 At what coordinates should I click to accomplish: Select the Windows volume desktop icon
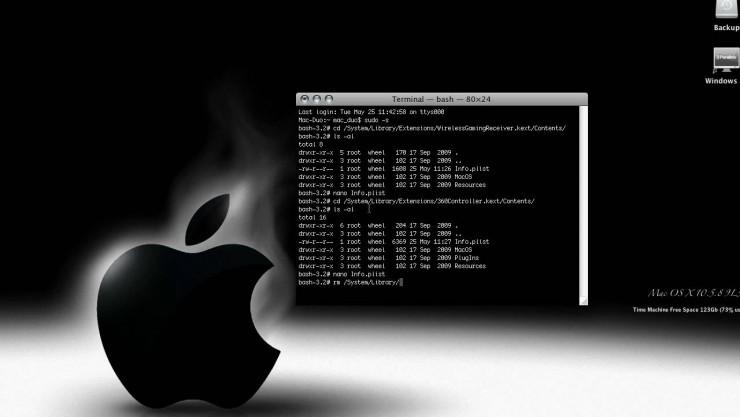click(724, 66)
